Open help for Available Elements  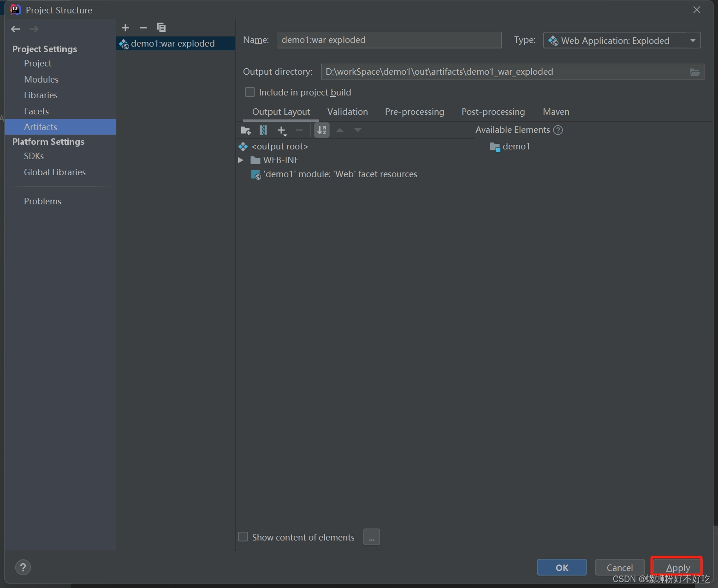click(558, 130)
